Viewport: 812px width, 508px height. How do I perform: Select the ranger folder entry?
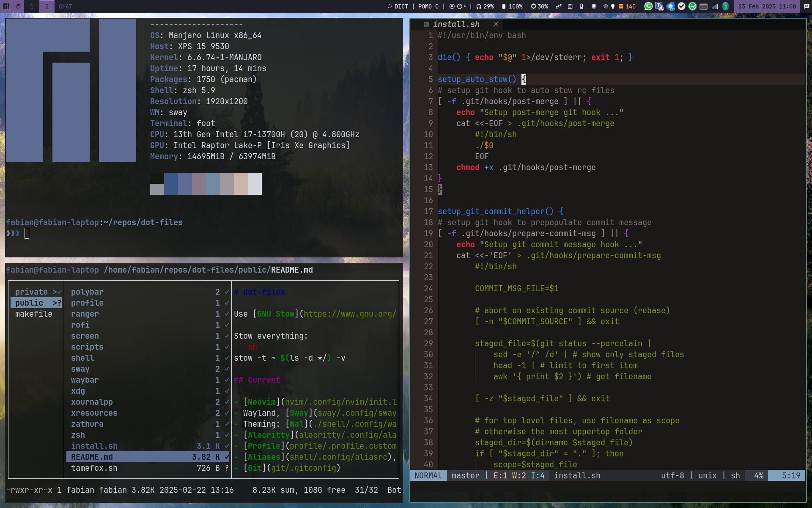(x=148, y=314)
